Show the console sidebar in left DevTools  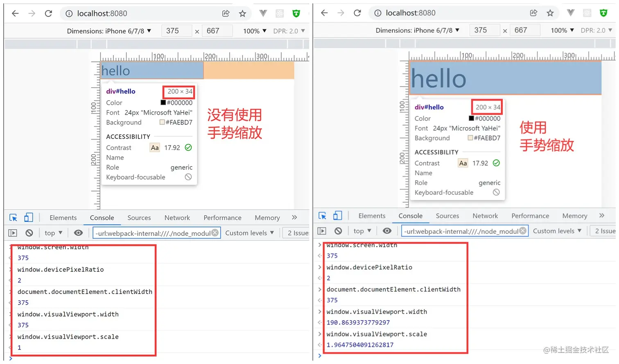point(13,233)
